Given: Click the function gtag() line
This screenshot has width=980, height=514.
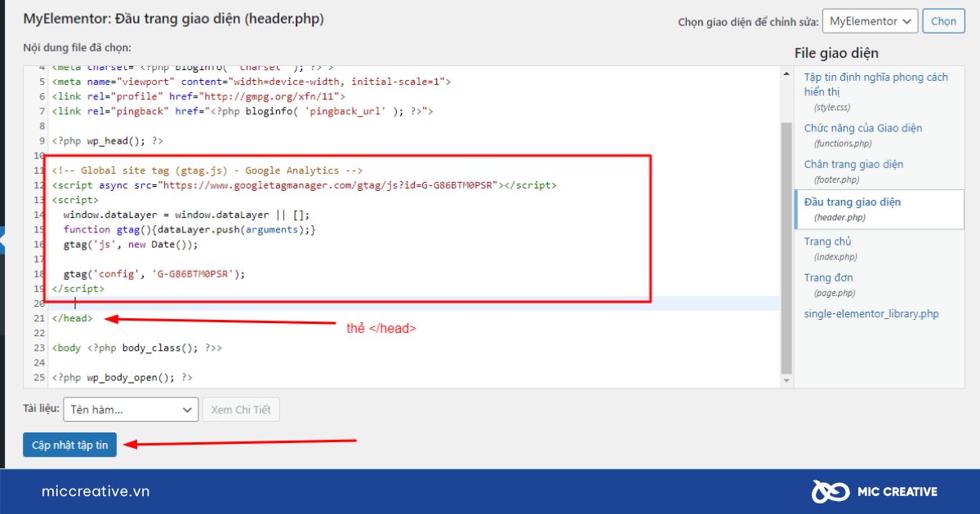Looking at the screenshot, I should (x=189, y=230).
